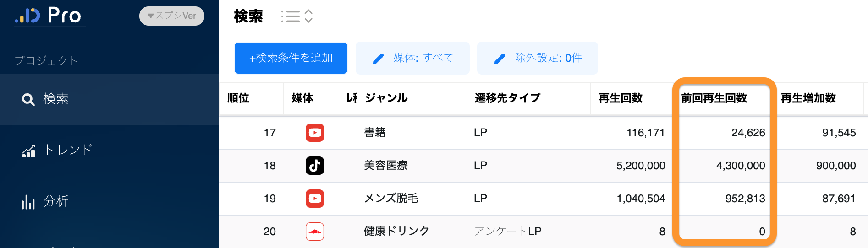
Task: Edit the 除外設定: 0件 filter
Action: pyautogui.click(x=537, y=58)
